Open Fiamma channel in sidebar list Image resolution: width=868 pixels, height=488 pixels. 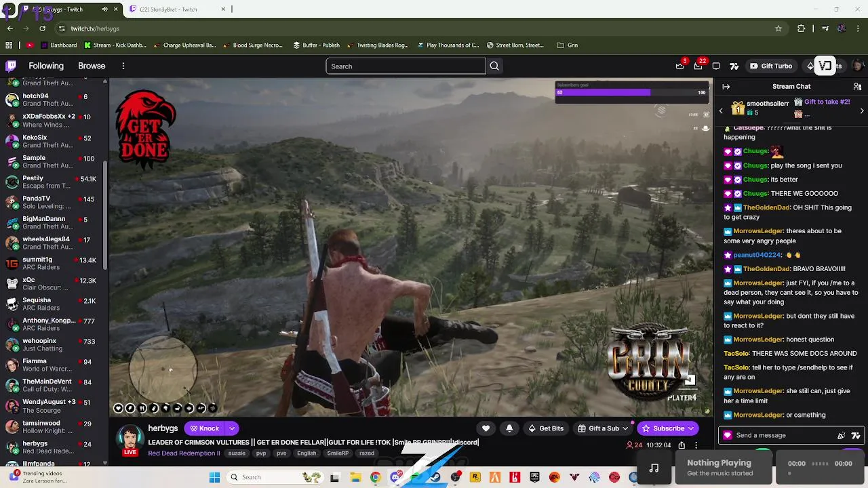click(x=52, y=365)
